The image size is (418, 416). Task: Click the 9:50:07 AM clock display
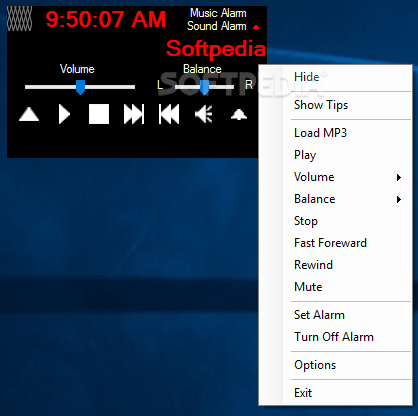click(106, 19)
